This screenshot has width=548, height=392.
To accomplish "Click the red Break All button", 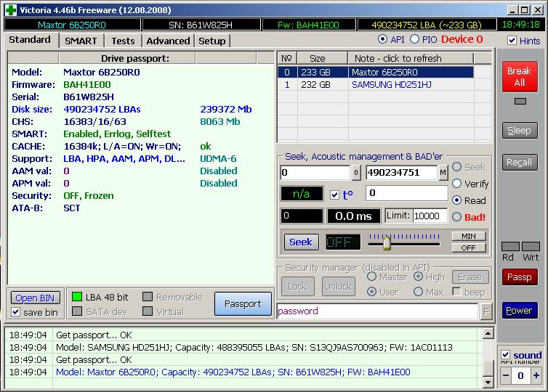I will coord(519,77).
